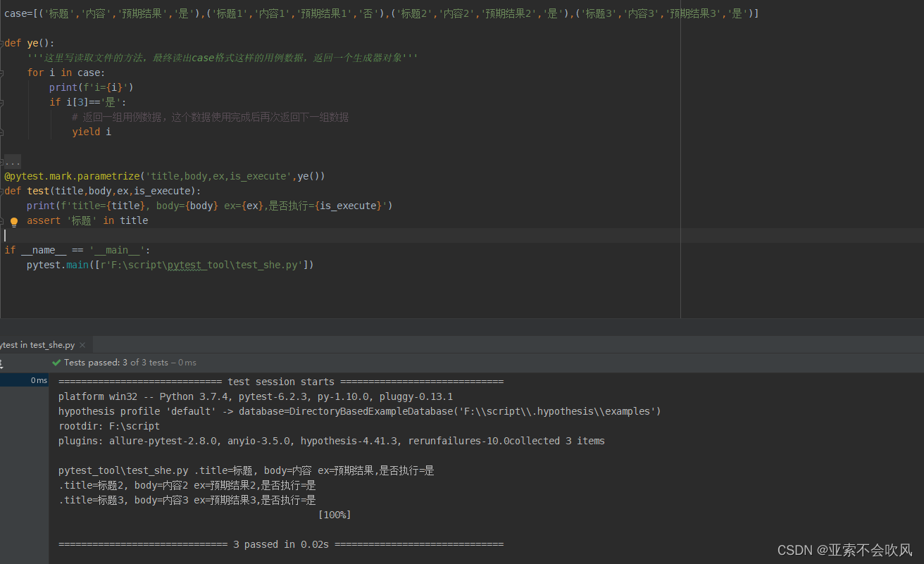Image resolution: width=924 pixels, height=564 pixels.
Task: Click the fold end marker beside 'yield i'
Action: (x=2, y=132)
